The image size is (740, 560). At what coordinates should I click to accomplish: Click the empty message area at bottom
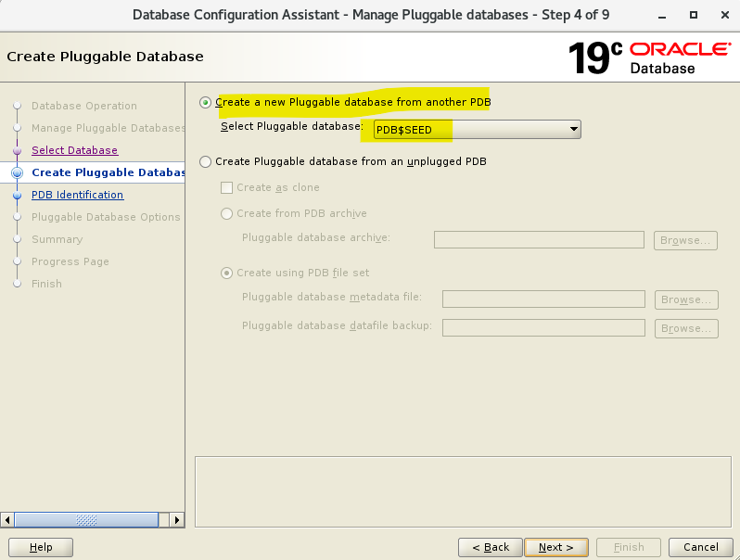[x=463, y=491]
